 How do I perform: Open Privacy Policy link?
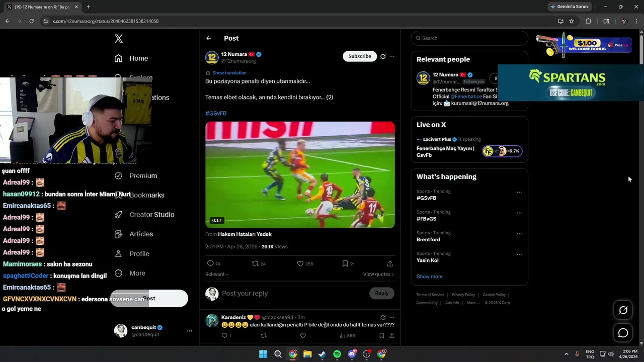(463, 295)
